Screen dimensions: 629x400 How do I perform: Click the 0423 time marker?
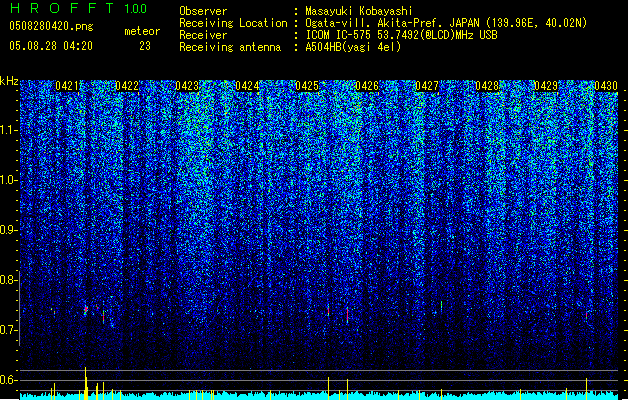(187, 86)
